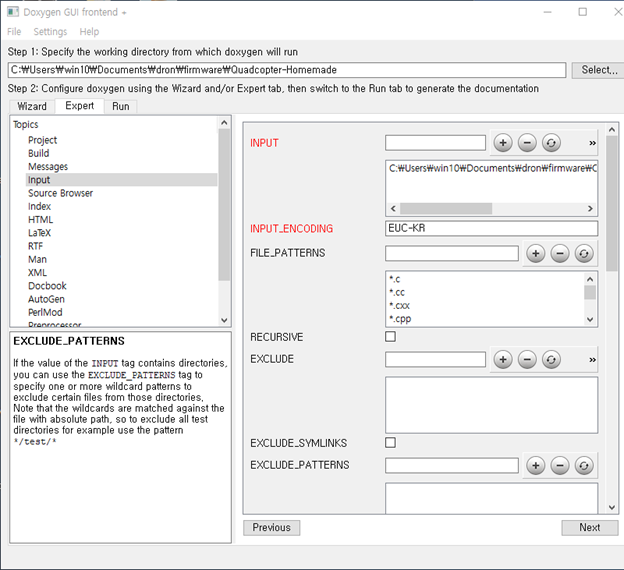Toggle the EXCLUDE_SYMLINKS checkbox
The width and height of the screenshot is (624, 570).
pyautogui.click(x=390, y=443)
